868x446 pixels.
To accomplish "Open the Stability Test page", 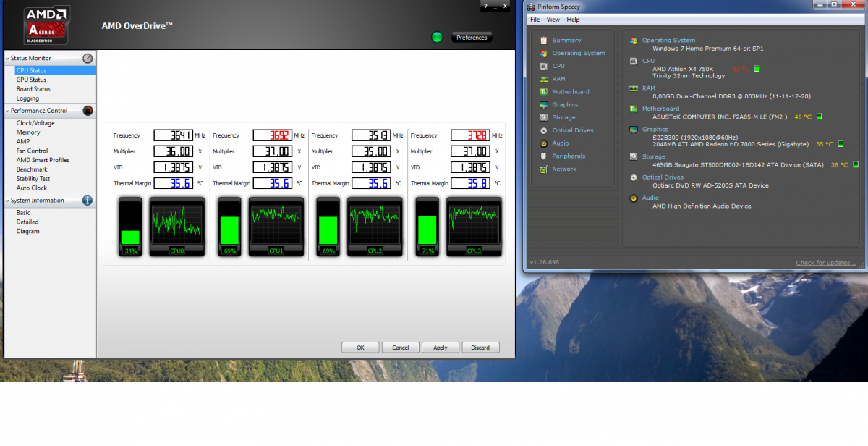I will coord(33,179).
